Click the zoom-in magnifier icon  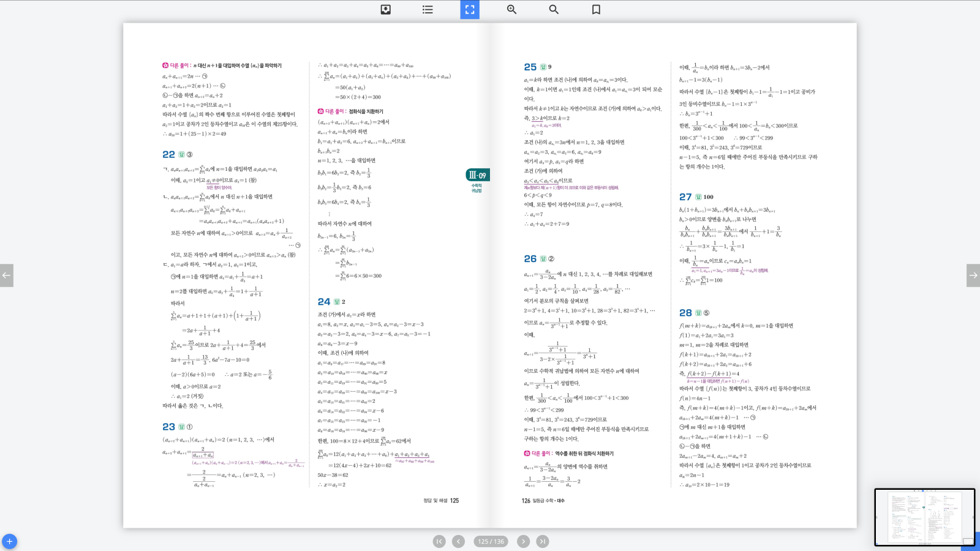pos(512,9)
